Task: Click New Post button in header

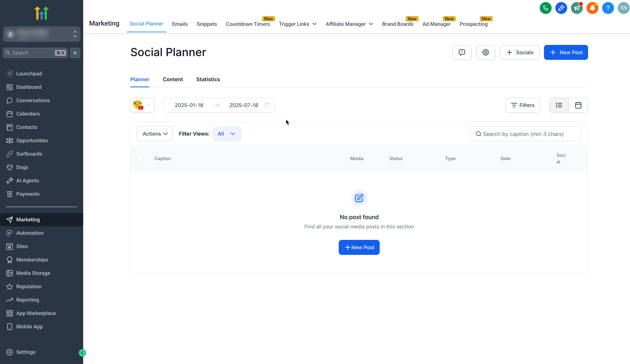Action: [566, 52]
